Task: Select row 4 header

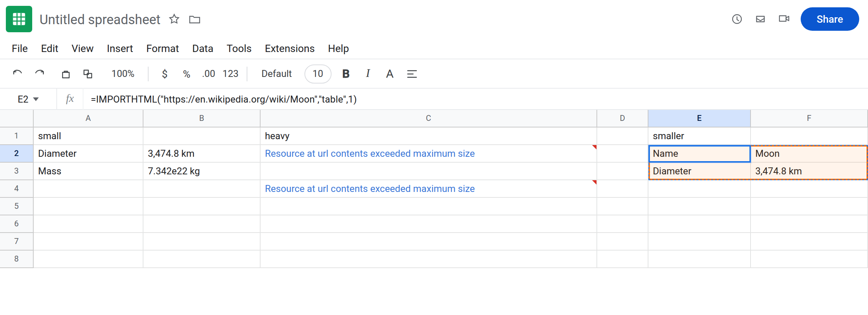Action: [16, 189]
